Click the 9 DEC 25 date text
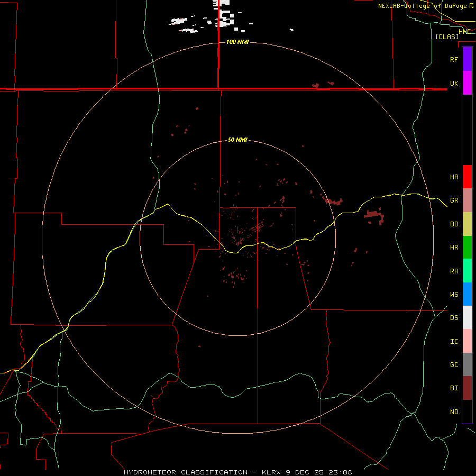The height and width of the screenshot is (476, 476). point(305,472)
